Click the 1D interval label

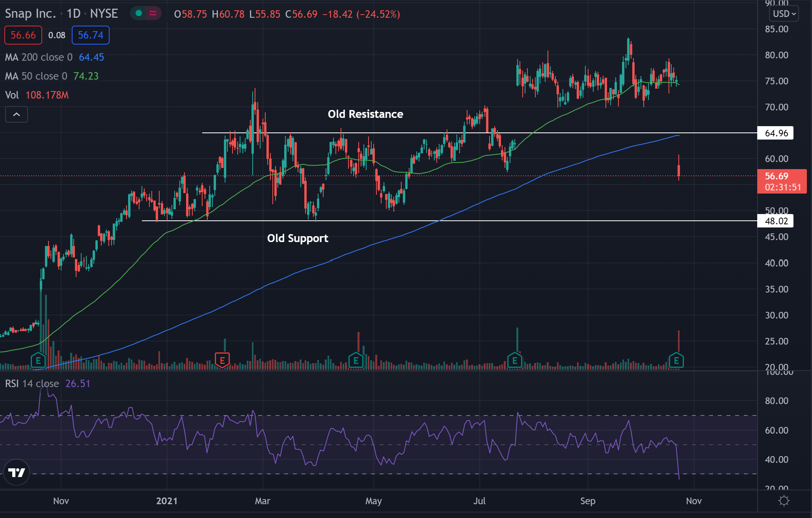[73, 14]
